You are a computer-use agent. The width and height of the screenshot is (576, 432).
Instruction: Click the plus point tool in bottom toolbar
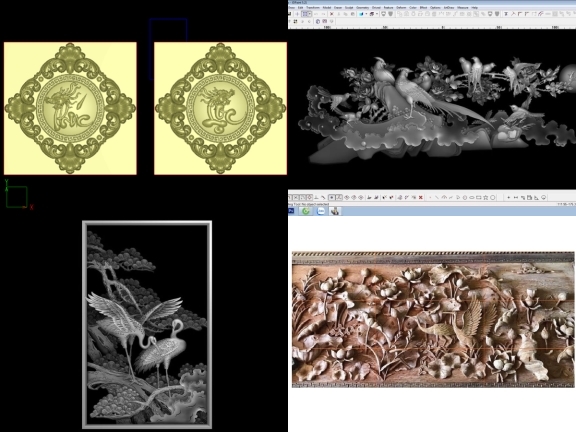coord(508,198)
